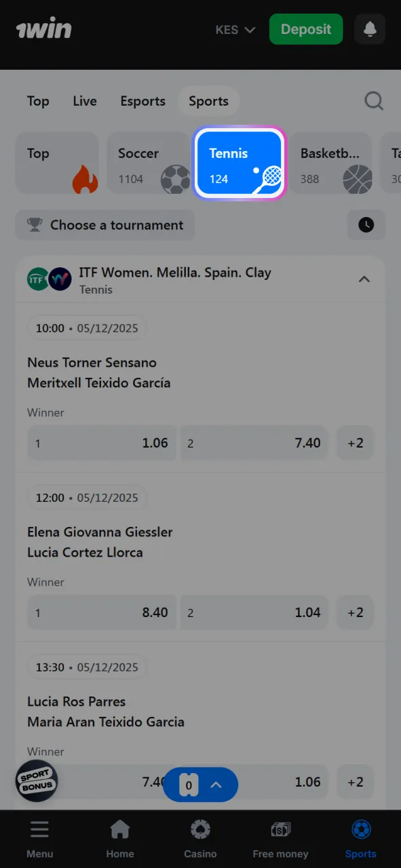Switch to the Live tab
401x868 pixels.
point(84,100)
